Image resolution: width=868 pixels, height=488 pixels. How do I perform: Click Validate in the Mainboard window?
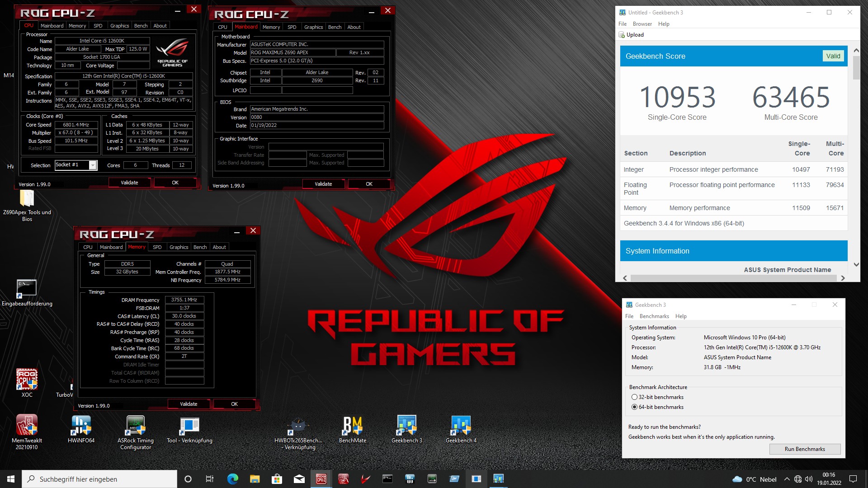pos(323,184)
